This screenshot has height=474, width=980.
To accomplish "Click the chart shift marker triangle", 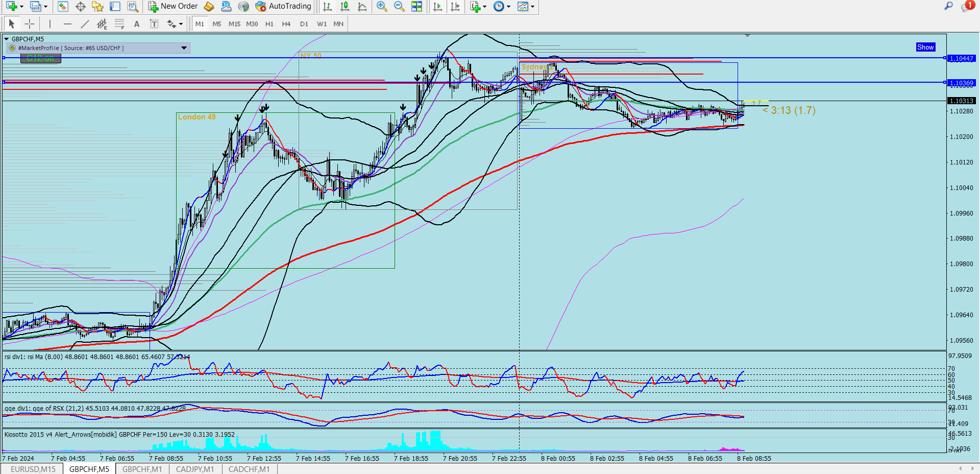I will 747,36.
